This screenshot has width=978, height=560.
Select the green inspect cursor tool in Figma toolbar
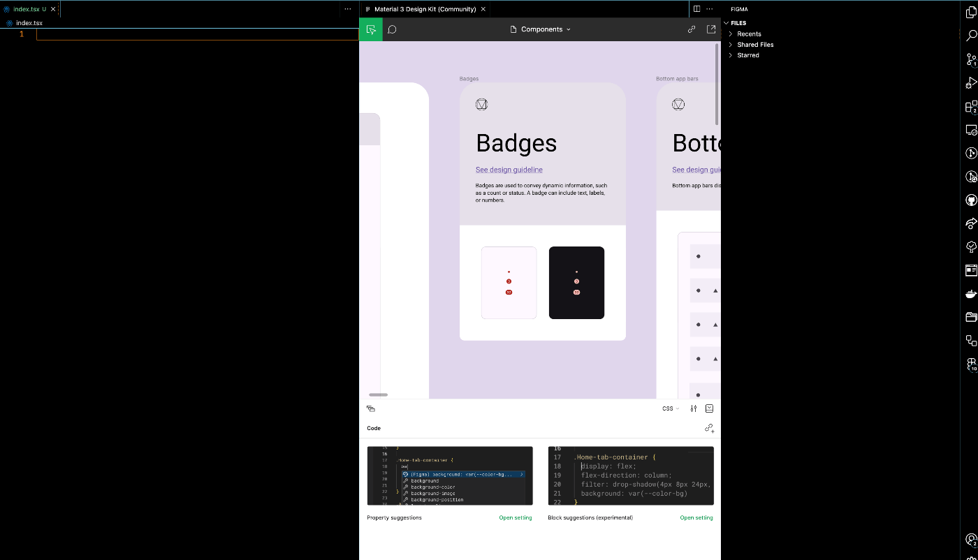click(371, 29)
